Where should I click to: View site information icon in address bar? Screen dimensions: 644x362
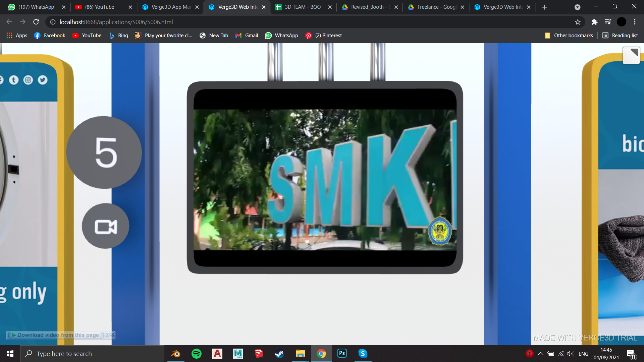coord(53,22)
